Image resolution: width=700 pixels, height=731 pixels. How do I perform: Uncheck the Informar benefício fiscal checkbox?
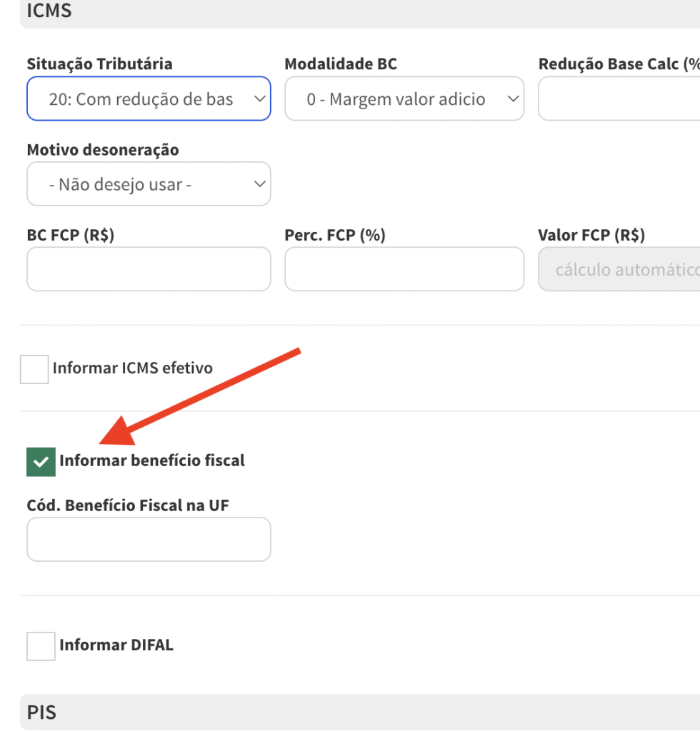[x=41, y=462]
